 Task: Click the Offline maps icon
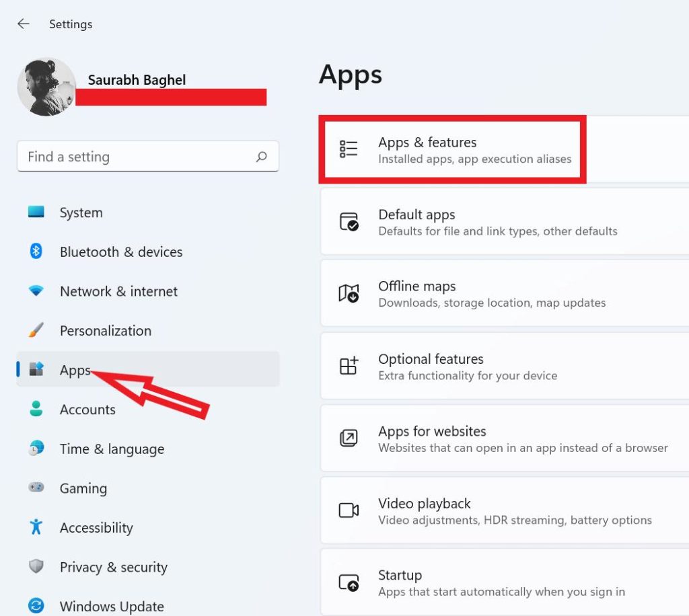[x=349, y=294]
